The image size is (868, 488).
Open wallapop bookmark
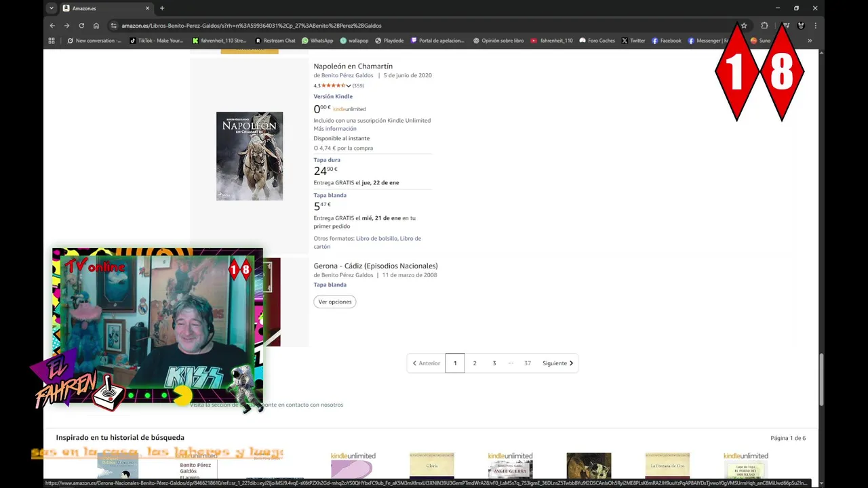pyautogui.click(x=354, y=41)
